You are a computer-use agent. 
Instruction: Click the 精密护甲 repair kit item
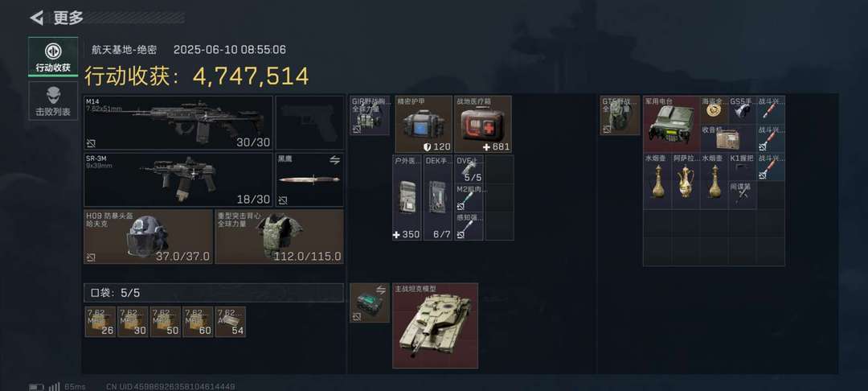(424, 124)
